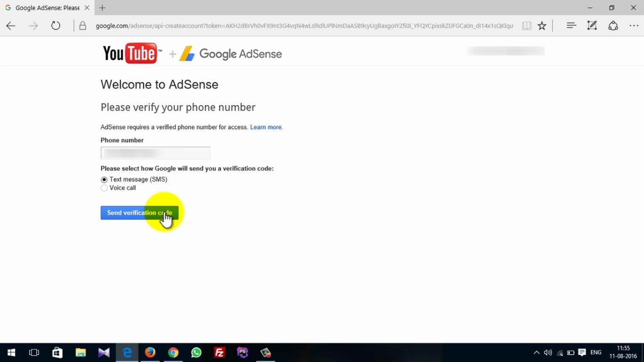Click the YouTube logo

point(132,54)
